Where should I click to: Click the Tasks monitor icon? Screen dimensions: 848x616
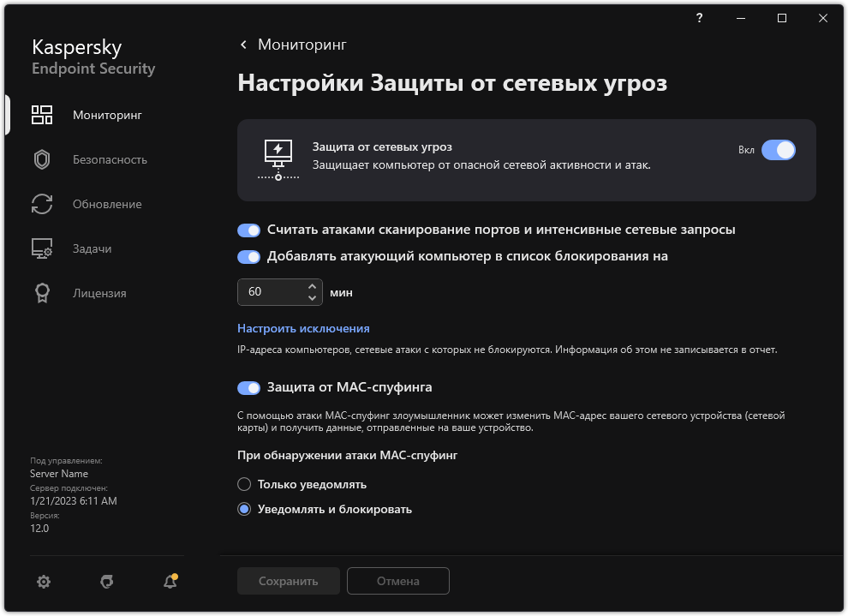(42, 248)
